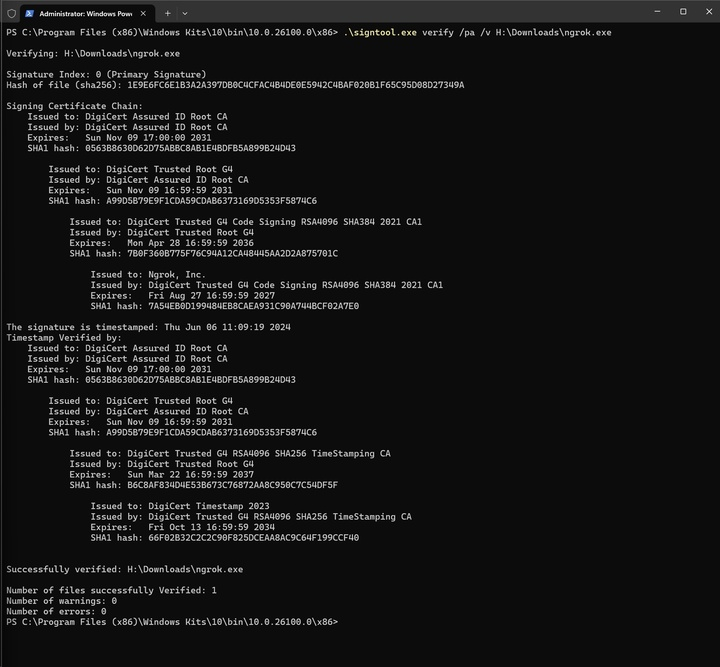Click the 'Successfully verified' result line

pos(125,569)
